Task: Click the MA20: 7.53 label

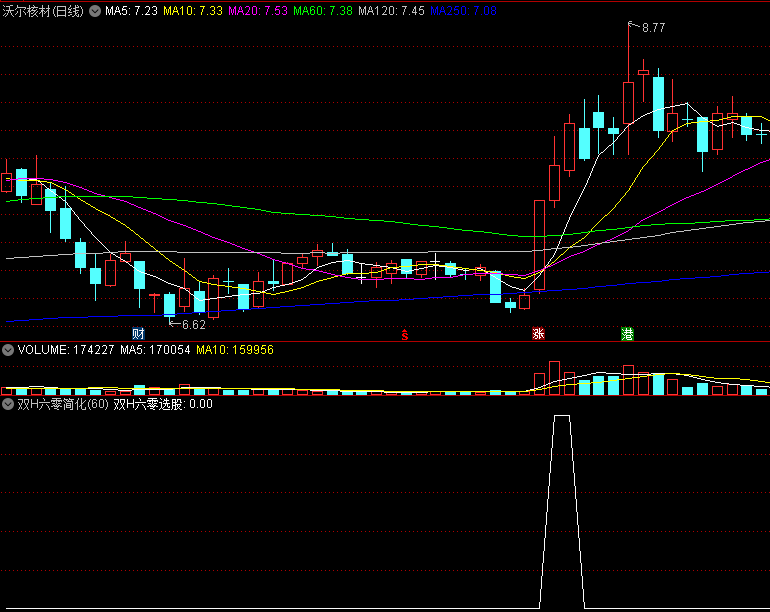Action: click(x=258, y=11)
